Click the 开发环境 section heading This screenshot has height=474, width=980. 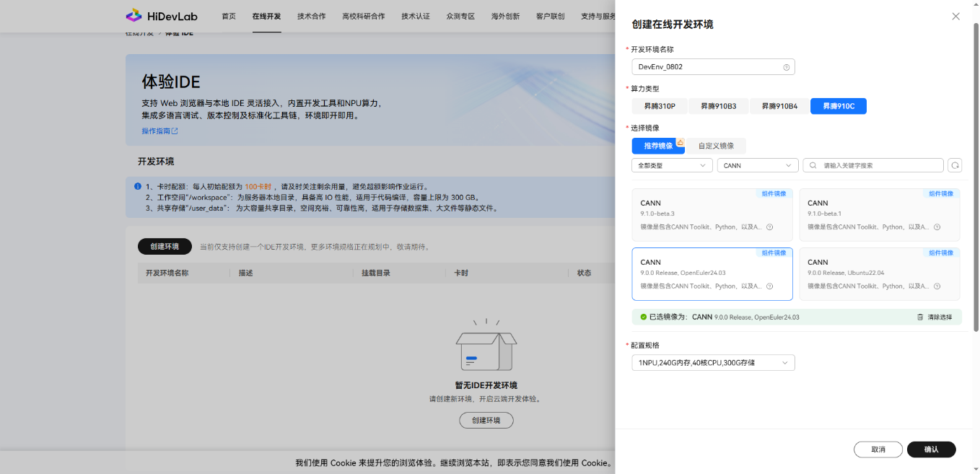tap(156, 161)
